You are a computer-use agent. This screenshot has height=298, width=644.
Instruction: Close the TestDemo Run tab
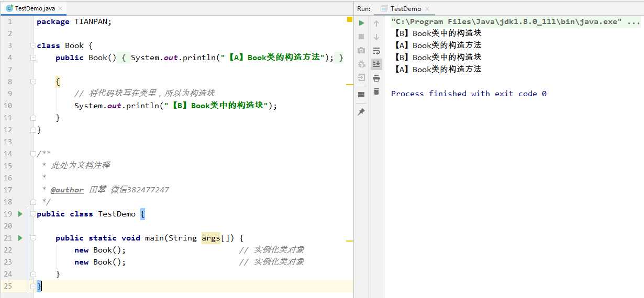pos(427,9)
